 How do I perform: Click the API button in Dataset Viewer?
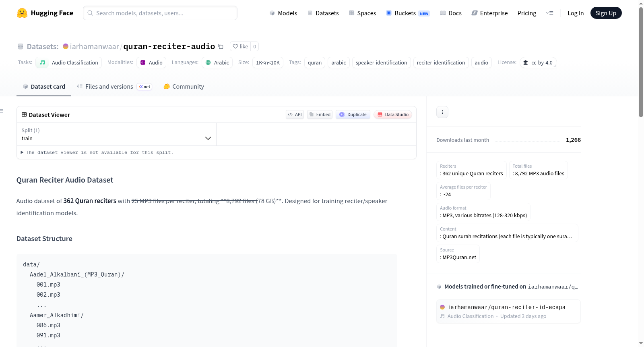295,114
